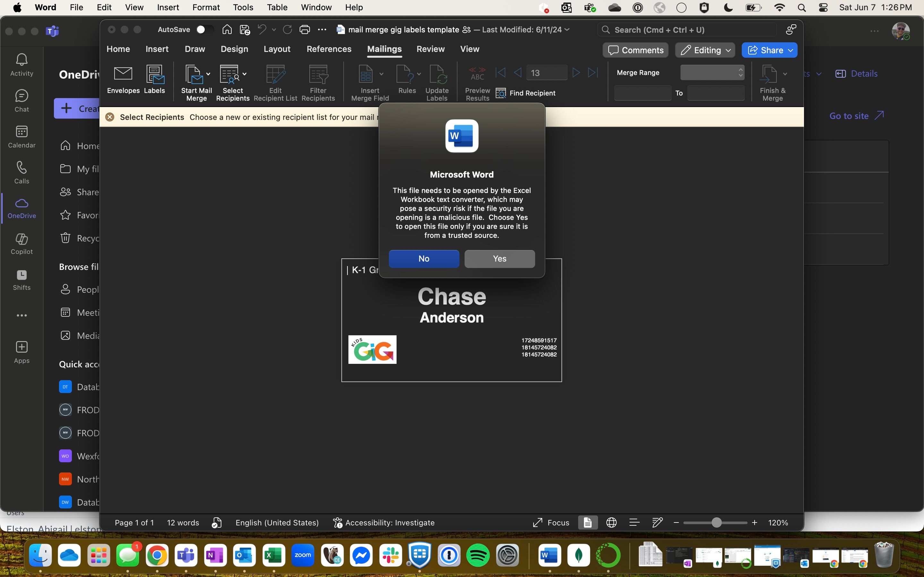Switch to Web Layout view icon

(x=611, y=523)
